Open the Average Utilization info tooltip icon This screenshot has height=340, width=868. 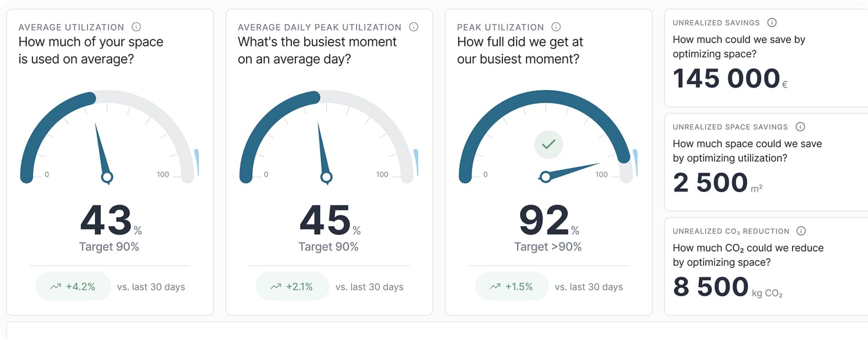pos(137,27)
